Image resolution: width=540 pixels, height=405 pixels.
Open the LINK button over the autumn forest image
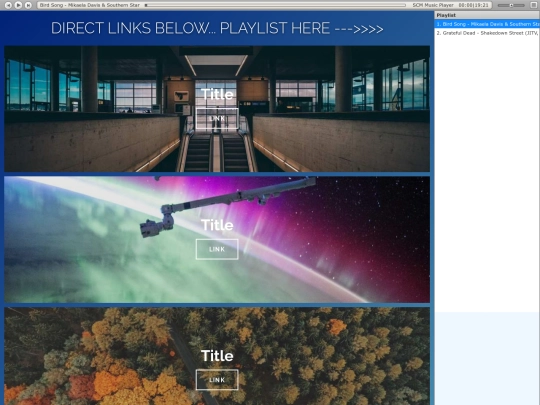[217, 380]
